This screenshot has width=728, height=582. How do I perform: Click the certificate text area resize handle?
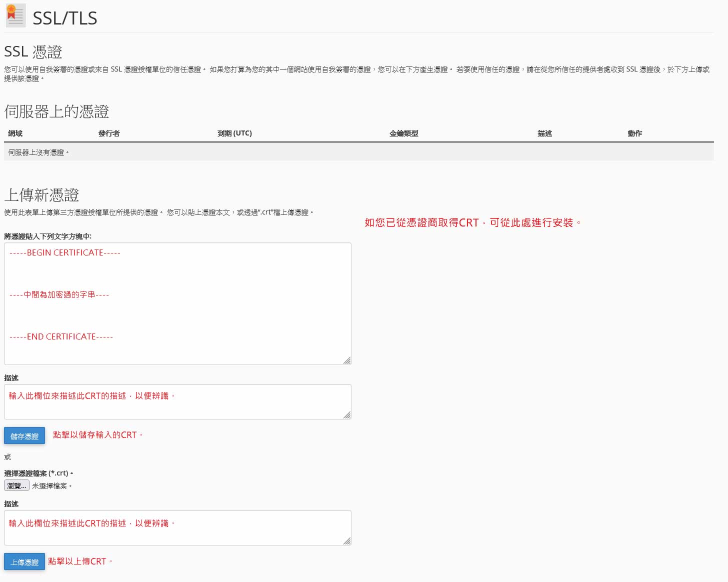point(347,360)
